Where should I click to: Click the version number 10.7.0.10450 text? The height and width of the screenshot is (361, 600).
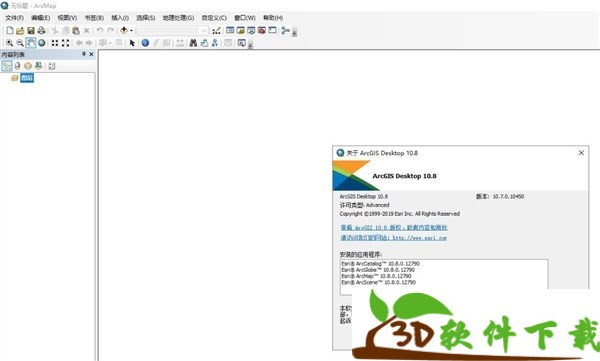(508, 196)
